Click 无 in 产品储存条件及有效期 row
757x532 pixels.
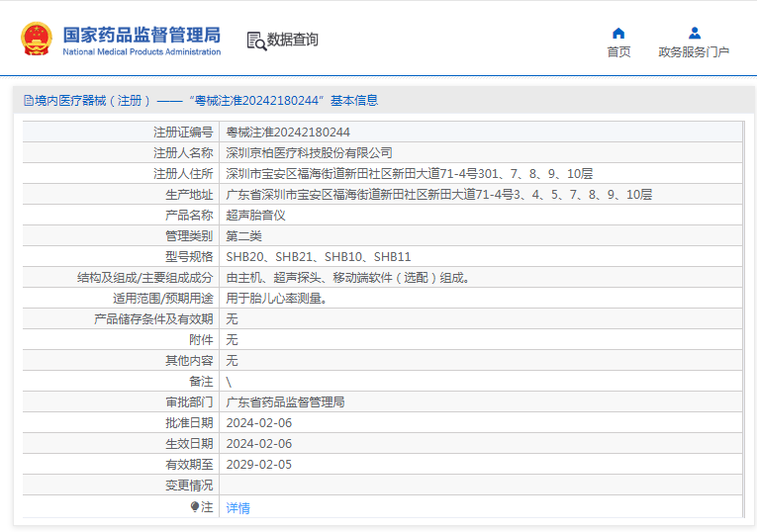pos(232,318)
